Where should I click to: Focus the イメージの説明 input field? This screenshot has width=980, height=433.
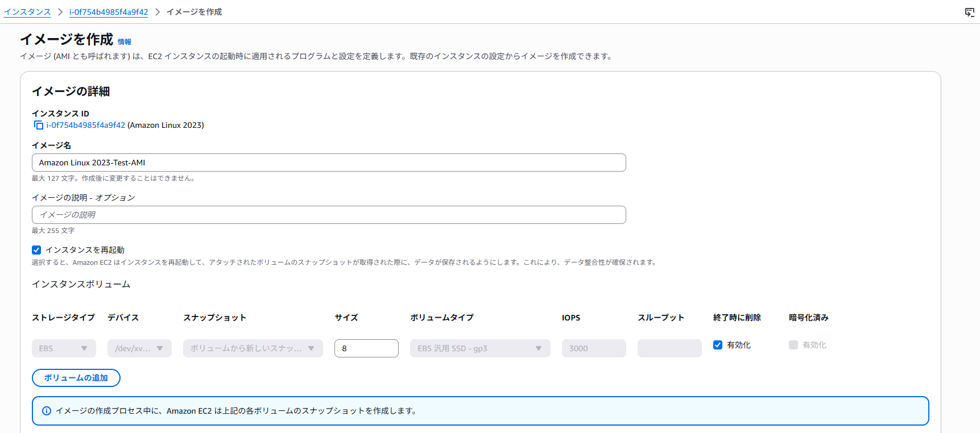[x=329, y=215]
